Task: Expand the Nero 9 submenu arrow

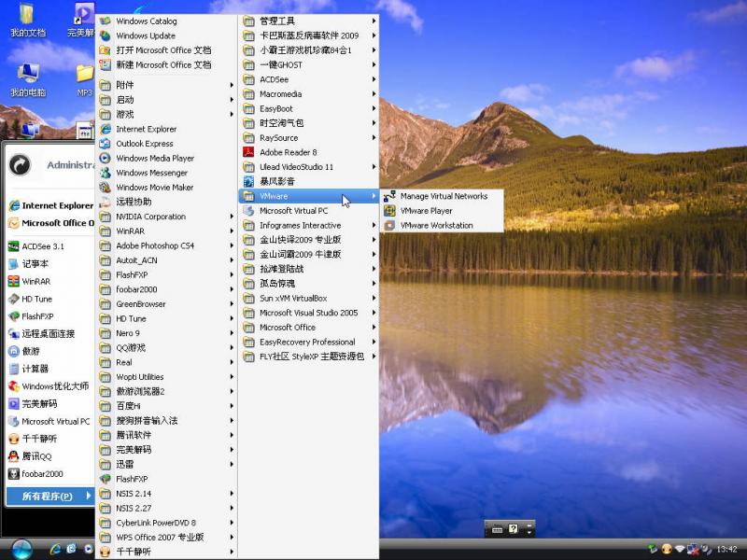Action: coord(232,333)
